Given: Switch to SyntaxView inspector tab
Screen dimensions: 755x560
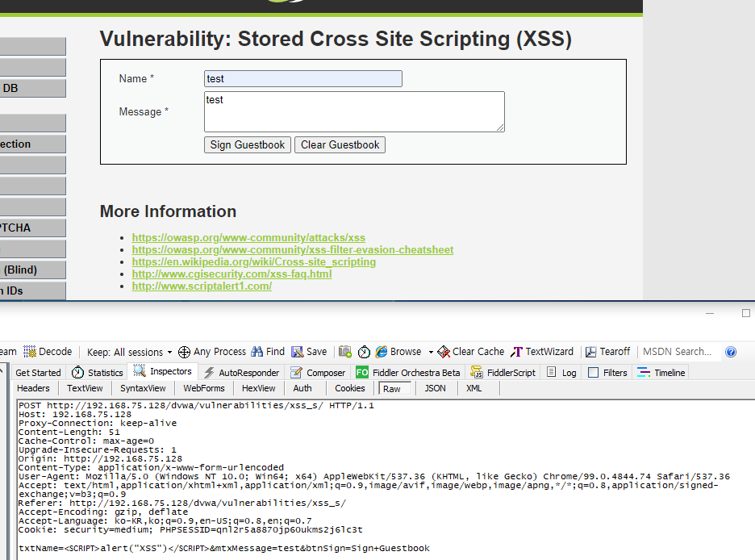Looking at the screenshot, I should tap(143, 388).
